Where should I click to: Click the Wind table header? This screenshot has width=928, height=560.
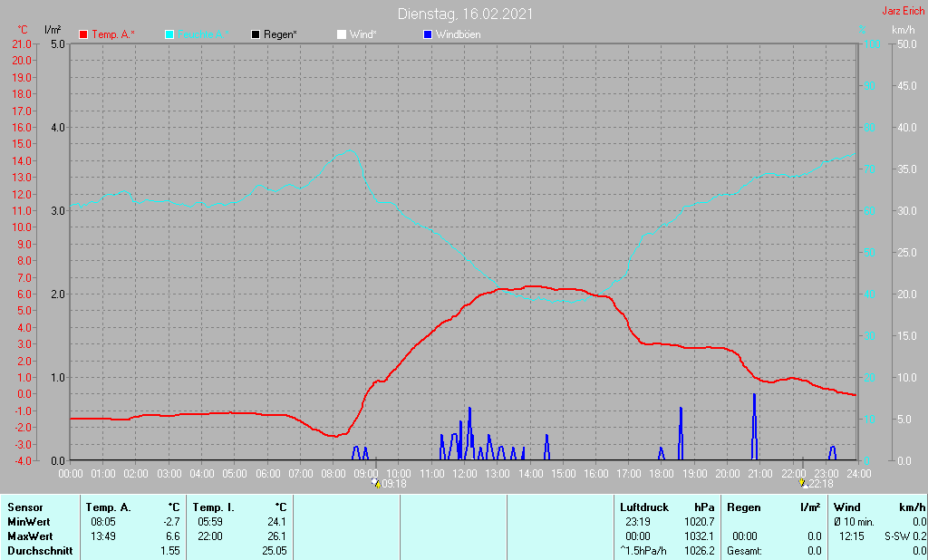click(x=847, y=507)
